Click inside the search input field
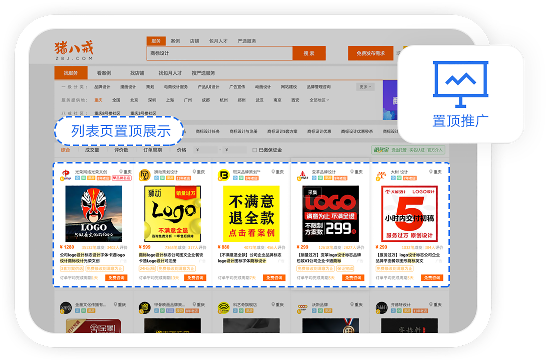 [220, 53]
